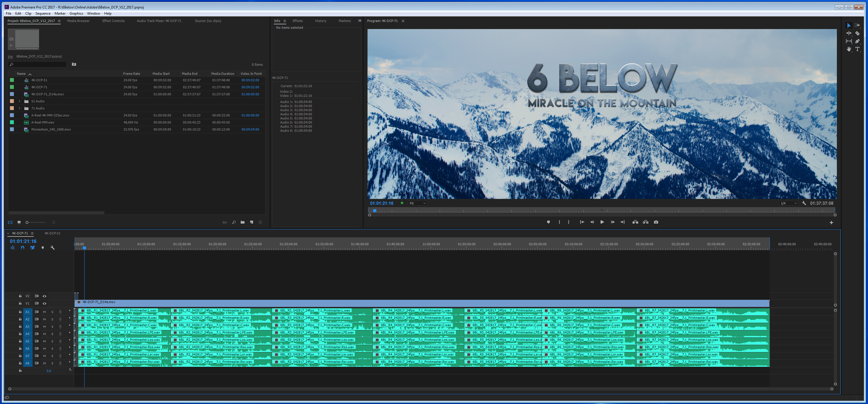
Task: Expand the 51 Audio bin
Action: (x=20, y=101)
